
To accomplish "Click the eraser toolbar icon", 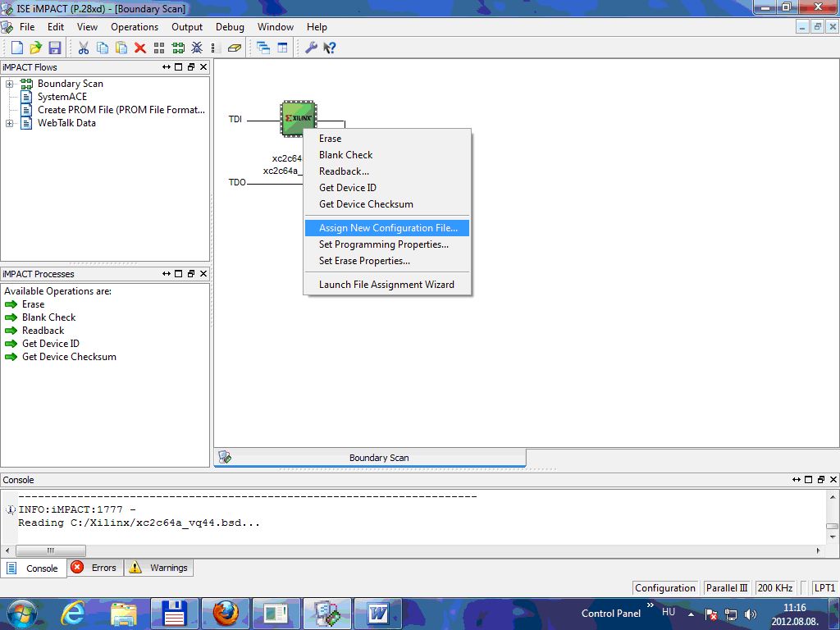I will 235,48.
